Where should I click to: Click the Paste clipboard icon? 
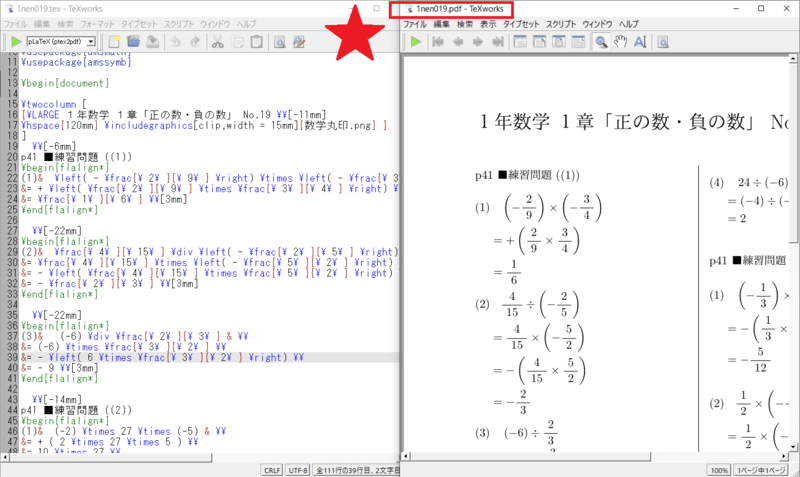[x=257, y=42]
